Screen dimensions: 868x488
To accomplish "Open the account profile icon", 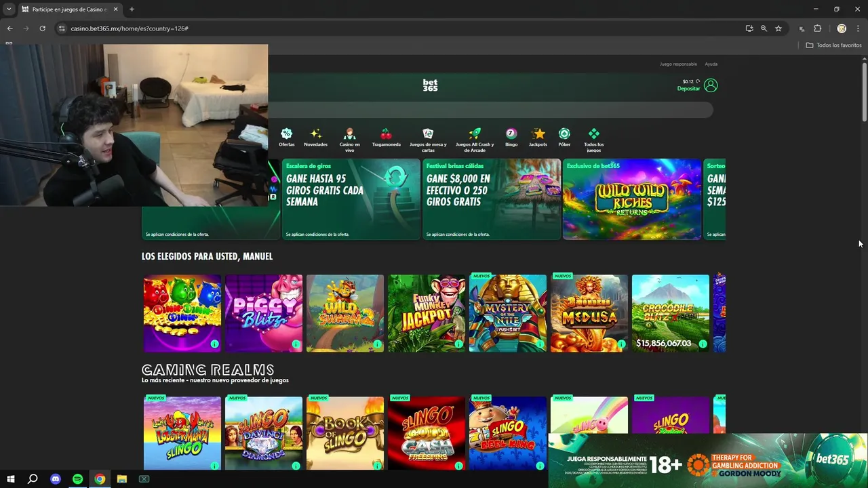I will click(711, 85).
